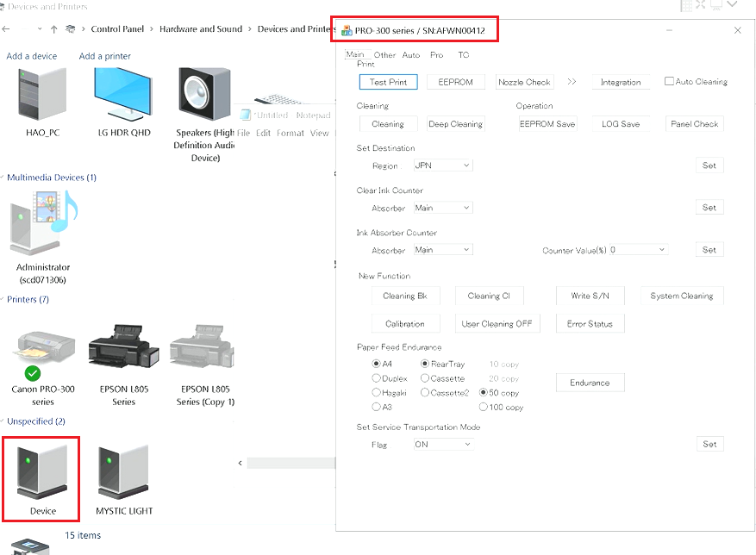Screen dimensions: 756x555
Task: Collapse the Unspecified (2) group
Action: [x=3, y=421]
